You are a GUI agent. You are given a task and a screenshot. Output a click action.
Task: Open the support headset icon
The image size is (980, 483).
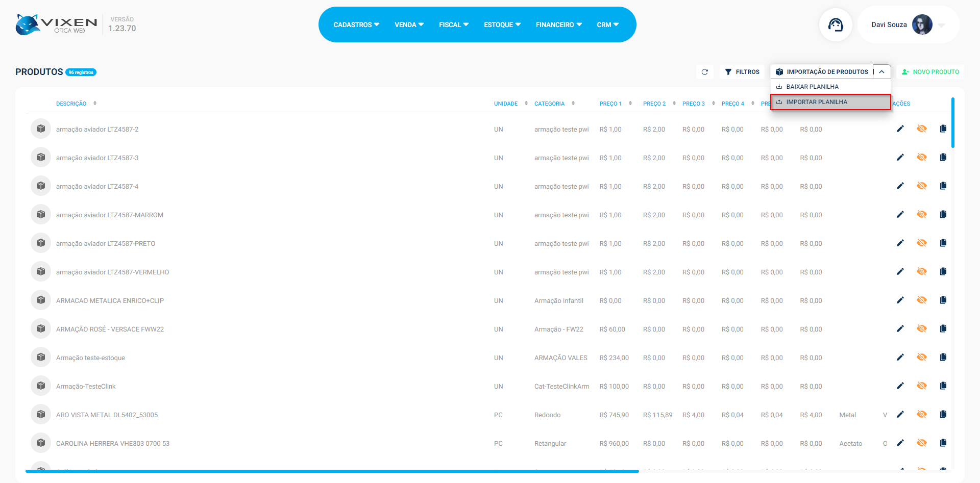pyautogui.click(x=836, y=24)
